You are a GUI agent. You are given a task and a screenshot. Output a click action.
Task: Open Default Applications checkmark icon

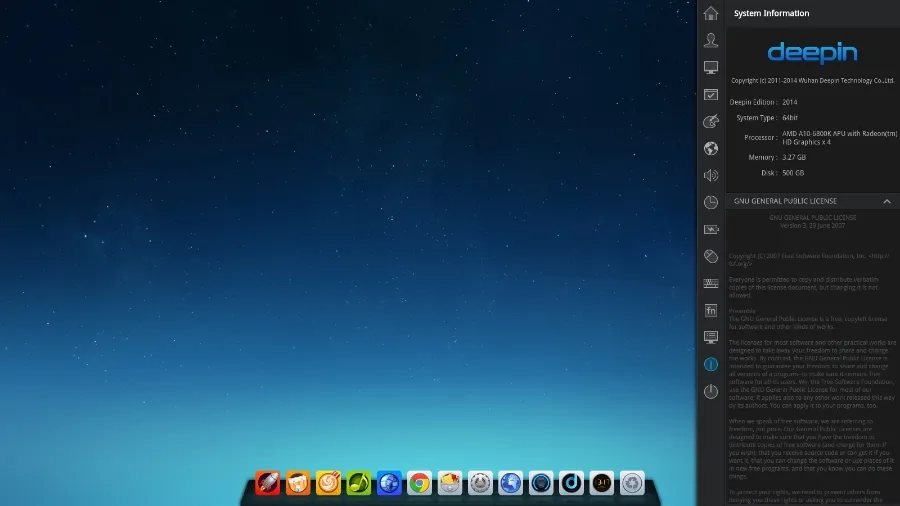711,95
